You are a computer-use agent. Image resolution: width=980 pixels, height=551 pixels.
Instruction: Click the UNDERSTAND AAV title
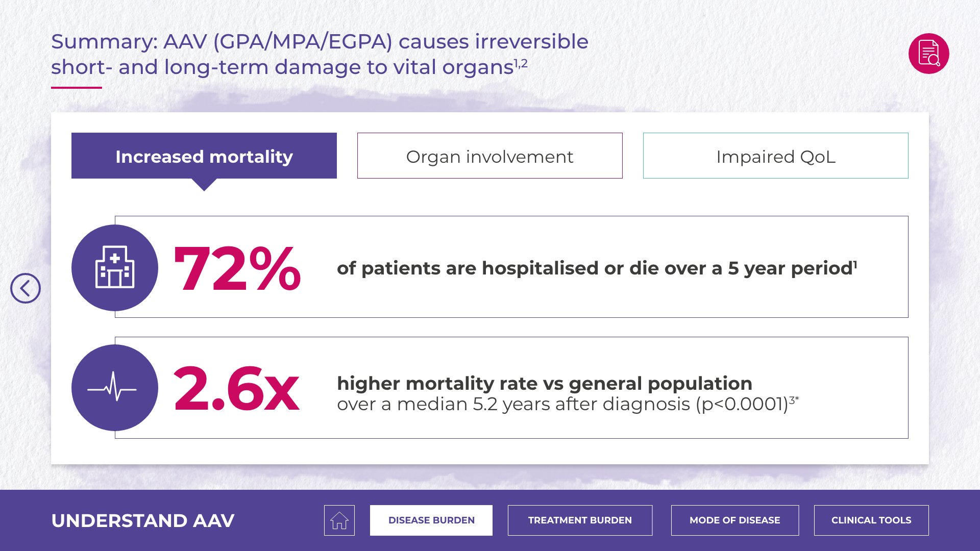coord(143,520)
